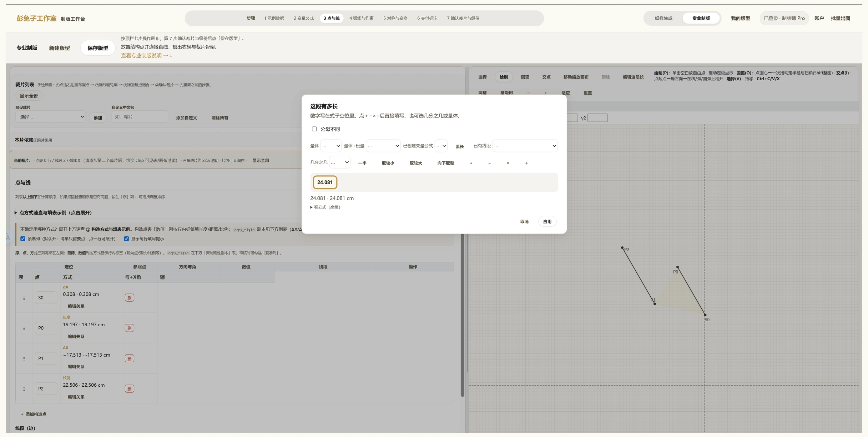Expand 点方式速查与填表示例 section
Image resolution: width=868 pixels, height=437 pixels.
53,213
